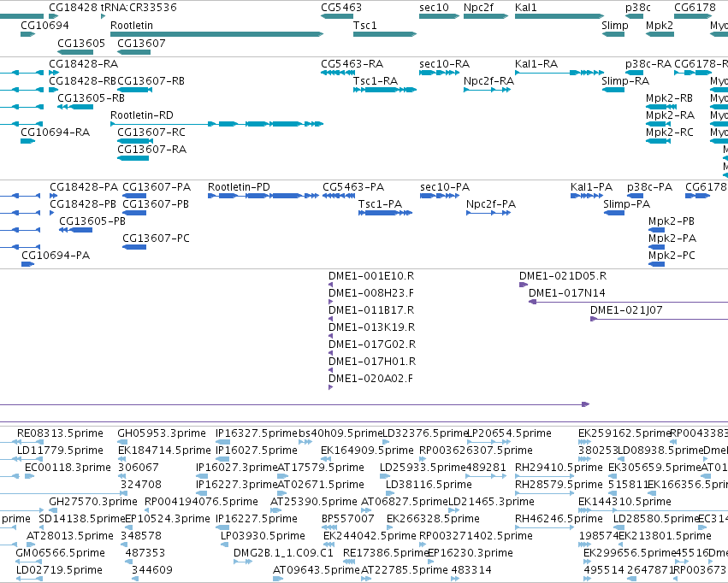
Task: Click the DME1-011B17.R marker arrow
Action: [x=330, y=319]
